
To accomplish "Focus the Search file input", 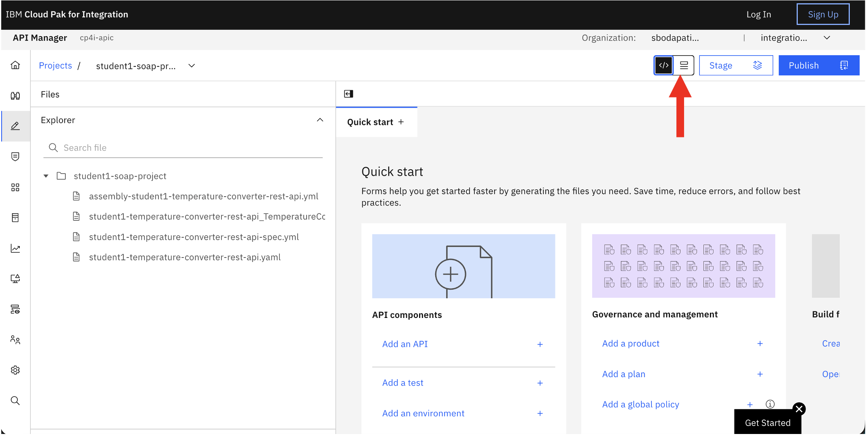I will tap(183, 148).
